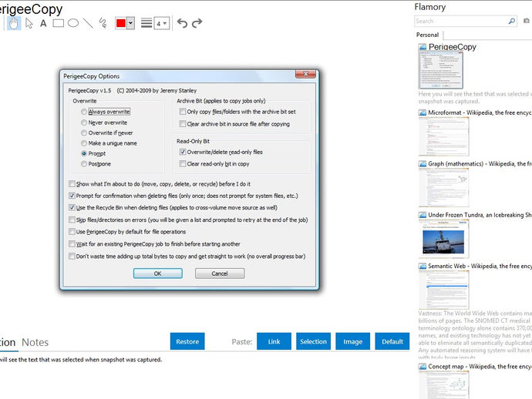Paste as Selection
The width and height of the screenshot is (532, 399).
(313, 341)
